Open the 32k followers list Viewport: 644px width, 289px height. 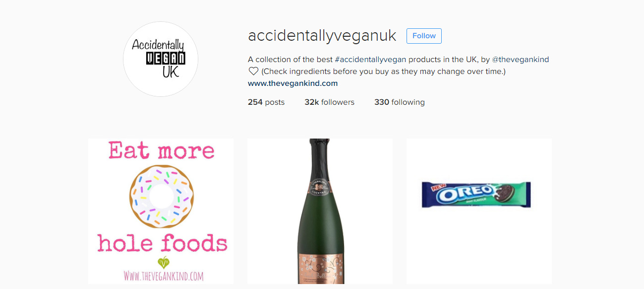(x=330, y=102)
